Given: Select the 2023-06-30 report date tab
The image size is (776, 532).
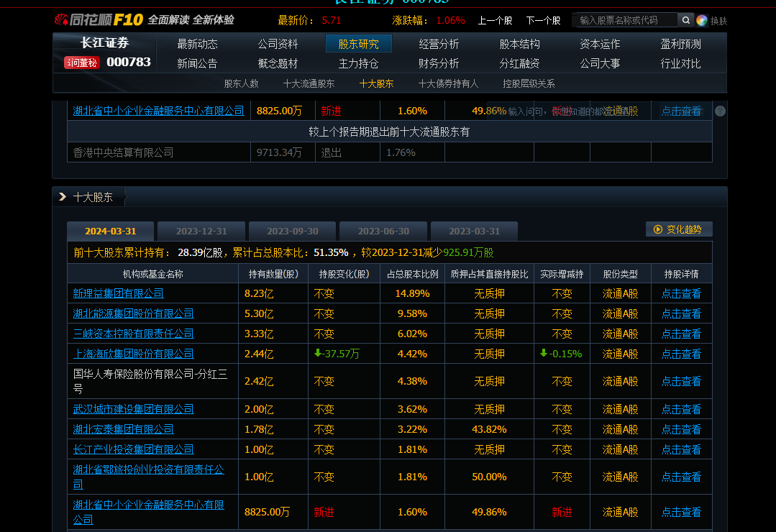Looking at the screenshot, I should point(383,231).
